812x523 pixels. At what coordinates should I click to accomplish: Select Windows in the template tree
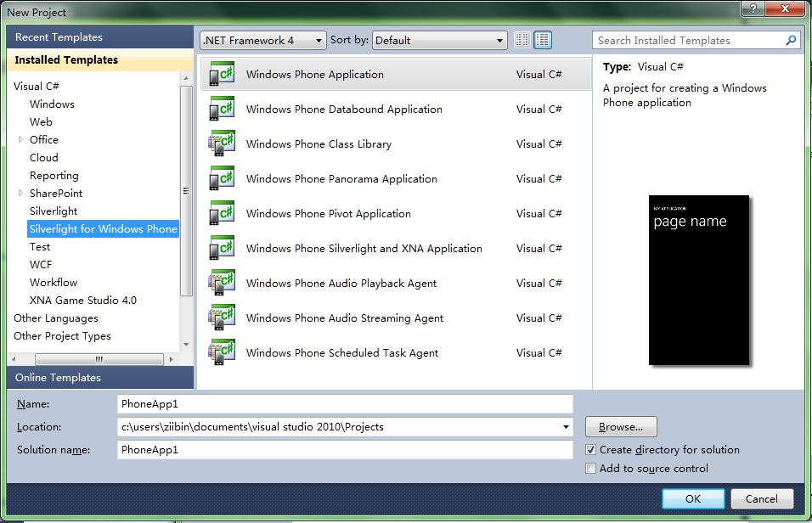(x=52, y=104)
